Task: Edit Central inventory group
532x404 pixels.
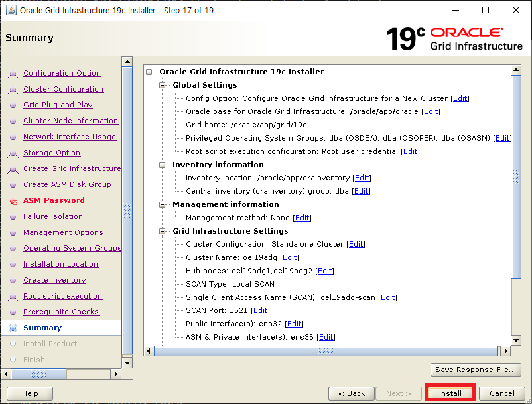Action: pos(361,191)
